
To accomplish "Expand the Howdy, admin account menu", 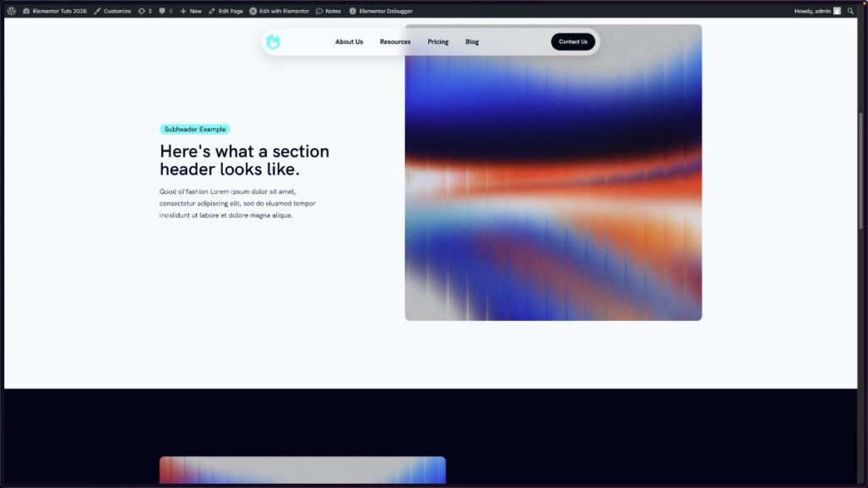I will point(811,11).
